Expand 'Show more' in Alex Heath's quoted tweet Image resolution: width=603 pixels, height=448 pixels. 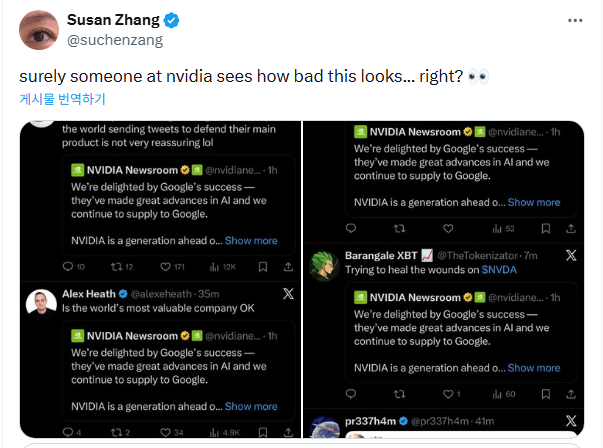coord(251,406)
